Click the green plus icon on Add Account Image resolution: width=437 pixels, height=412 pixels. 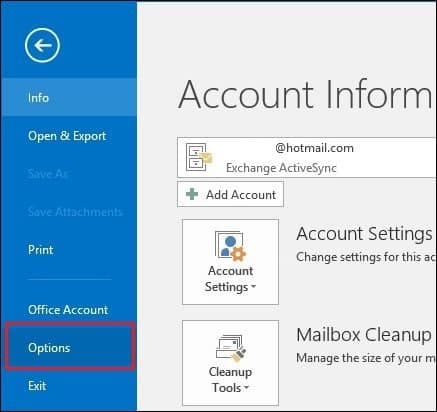pos(192,194)
